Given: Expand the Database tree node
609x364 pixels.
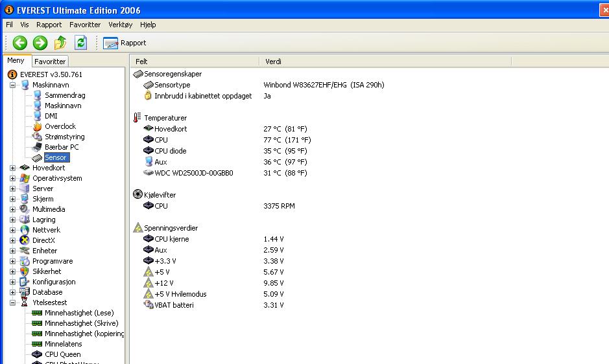Looking at the screenshot, I should click(12, 292).
